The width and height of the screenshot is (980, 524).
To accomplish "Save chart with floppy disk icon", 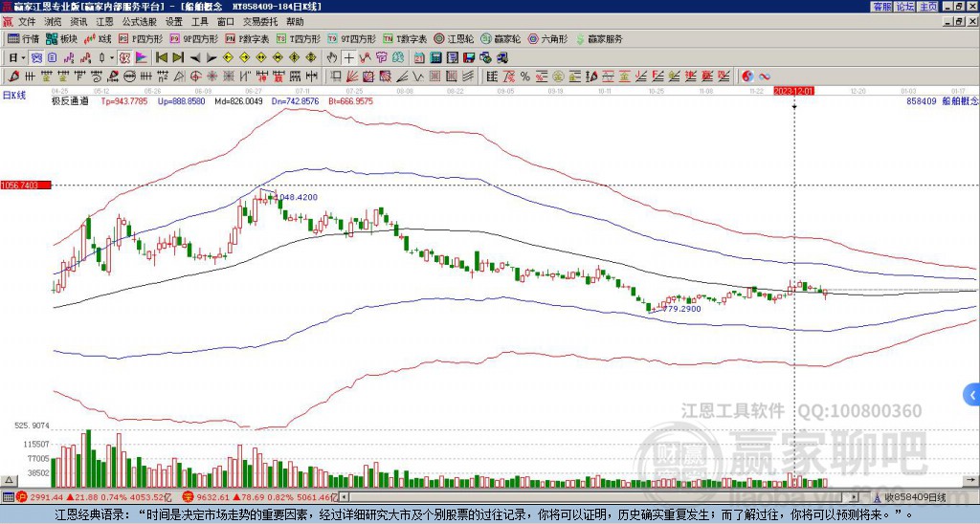I will tap(469, 58).
